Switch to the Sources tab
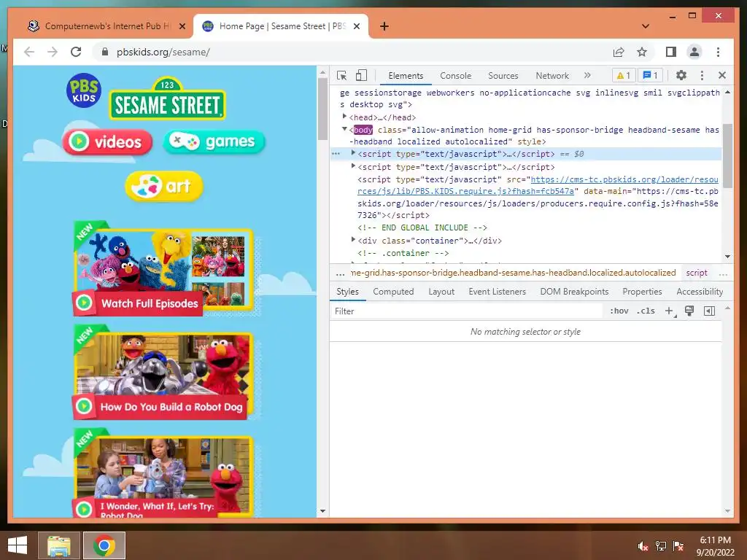This screenshot has height=560, width=747. [x=503, y=76]
